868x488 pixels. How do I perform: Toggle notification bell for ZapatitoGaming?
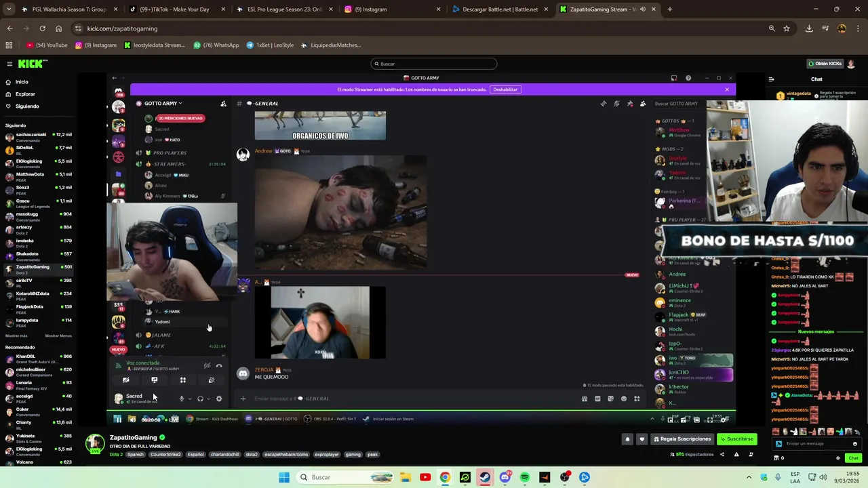tap(627, 439)
